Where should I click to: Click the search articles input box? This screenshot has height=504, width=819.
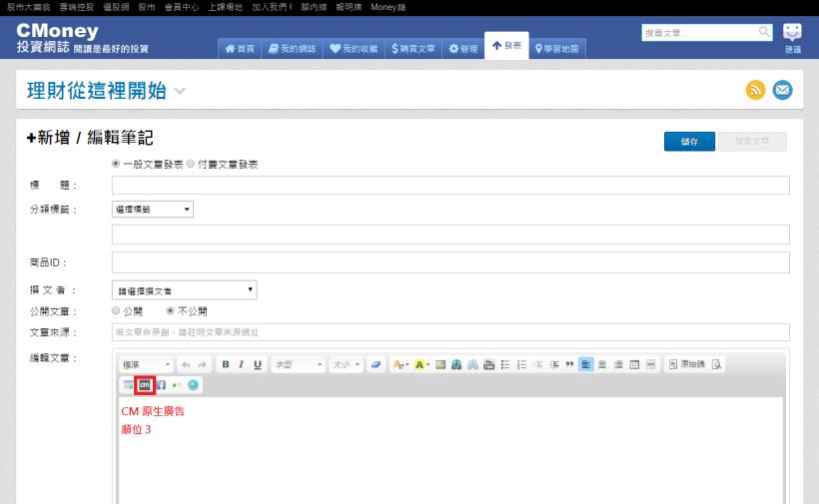tap(699, 32)
